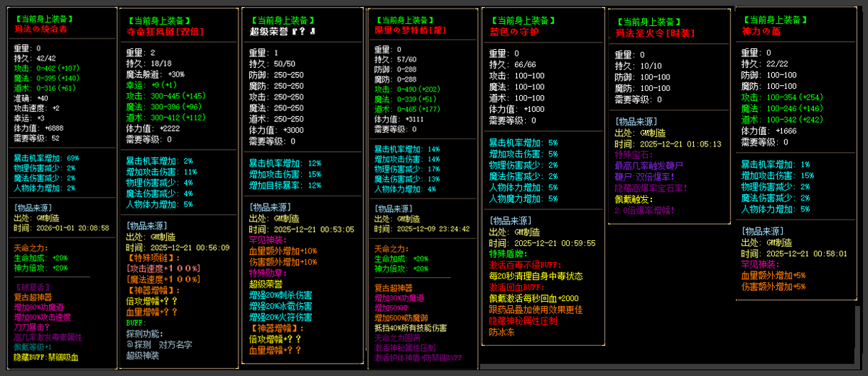Click the @探测 对方名字 command text
This screenshot has width=868, height=376.
161,344
